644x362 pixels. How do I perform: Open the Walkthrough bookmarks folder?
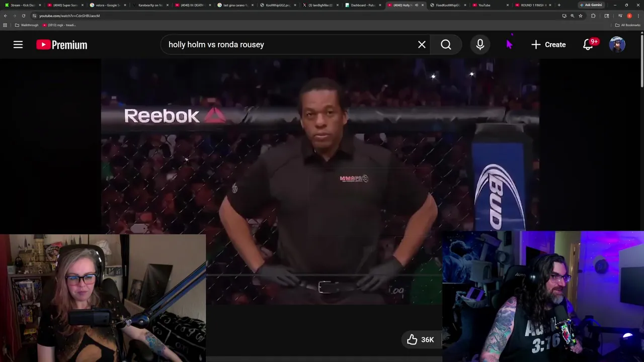click(x=27, y=25)
